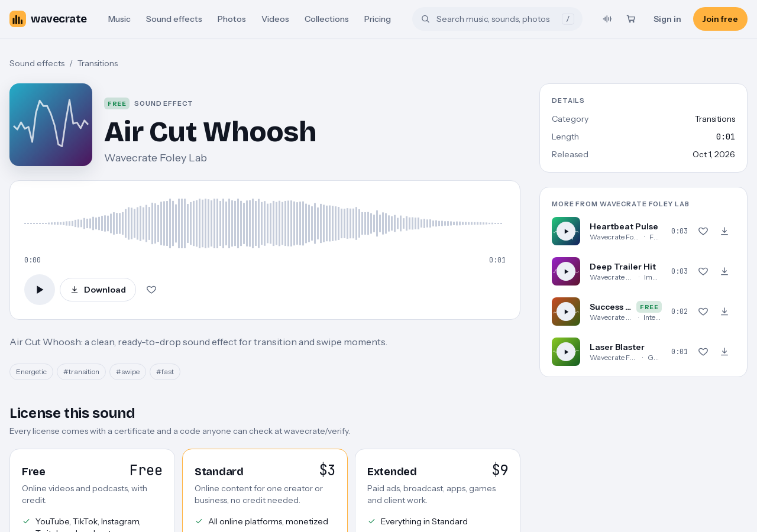The width and height of the screenshot is (757, 532).
Task: Play Air Cut Whoosh main player
Action: pos(40,290)
